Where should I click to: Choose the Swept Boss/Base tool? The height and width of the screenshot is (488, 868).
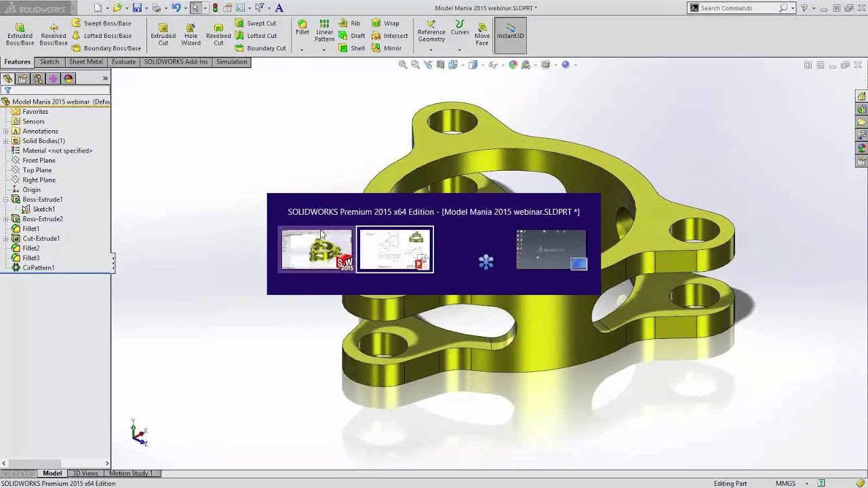102,23
